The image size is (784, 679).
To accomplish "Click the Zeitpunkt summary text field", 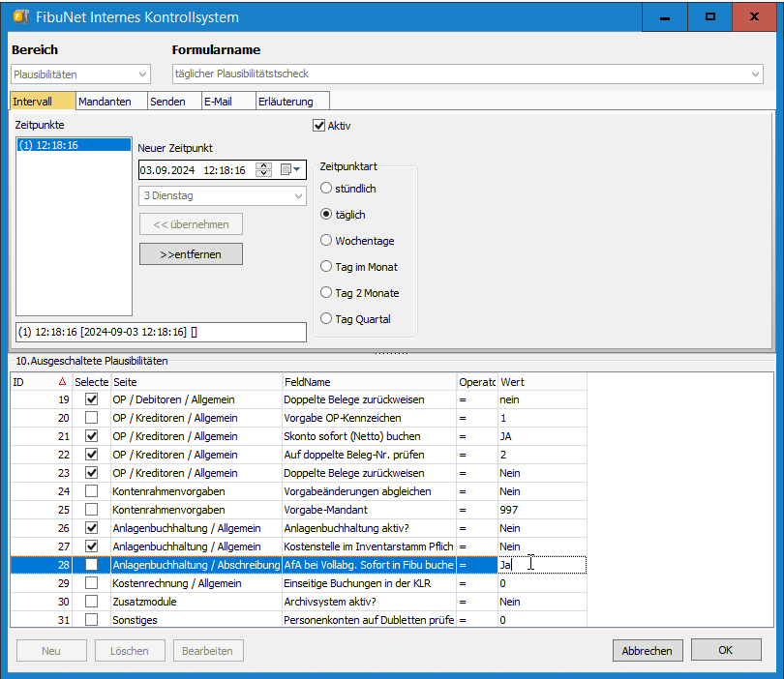I will [x=161, y=332].
